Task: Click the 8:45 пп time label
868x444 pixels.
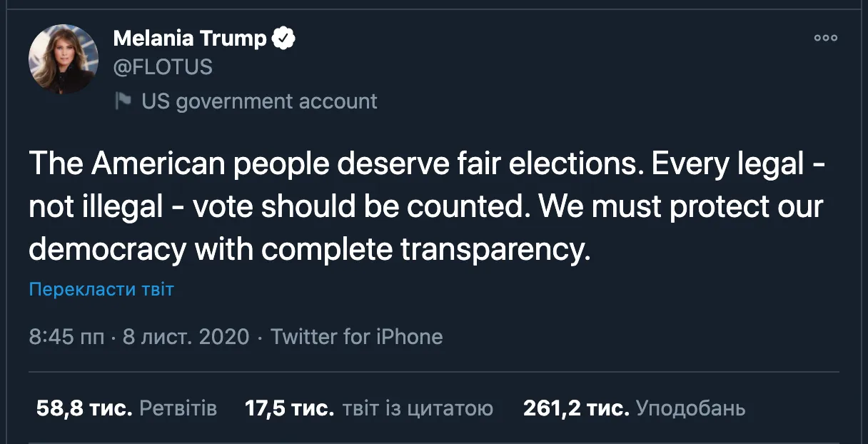Action: pyautogui.click(x=68, y=336)
